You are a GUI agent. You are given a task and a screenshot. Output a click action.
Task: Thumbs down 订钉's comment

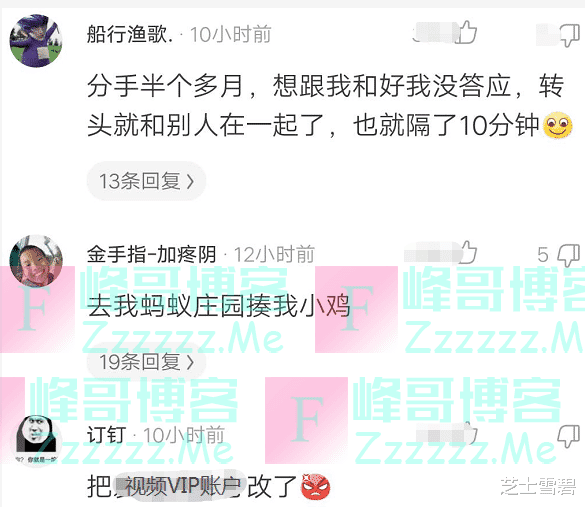point(569,436)
